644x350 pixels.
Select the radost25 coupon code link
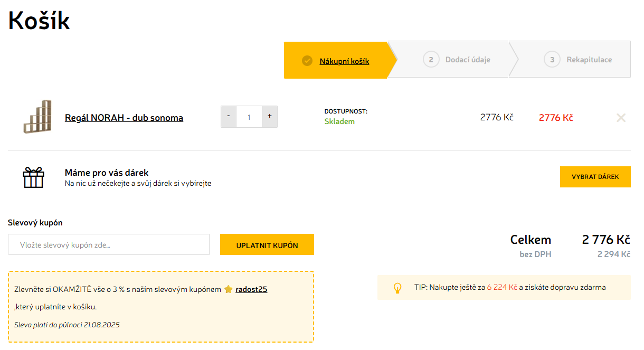(x=251, y=289)
